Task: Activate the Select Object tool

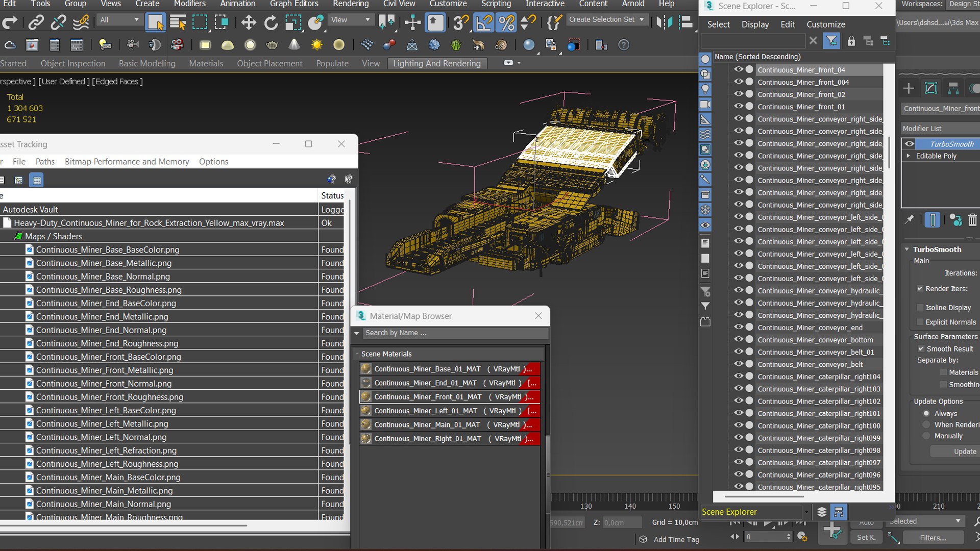Action: (x=155, y=22)
